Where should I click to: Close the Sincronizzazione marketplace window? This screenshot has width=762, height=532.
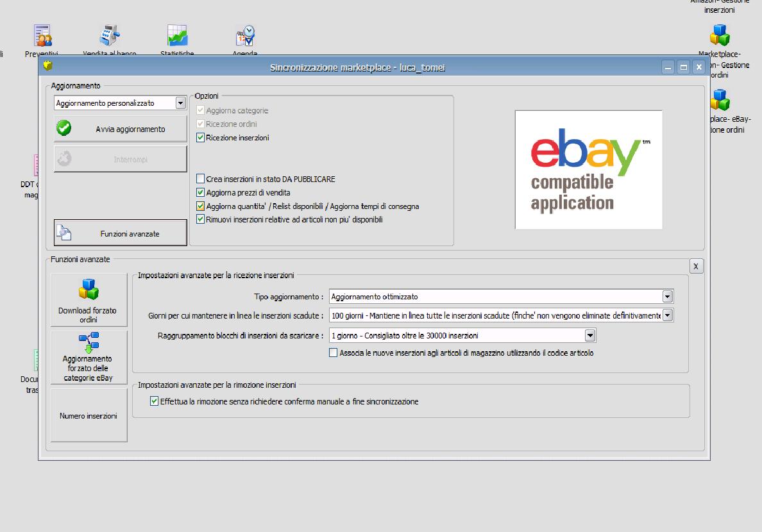tap(699, 67)
